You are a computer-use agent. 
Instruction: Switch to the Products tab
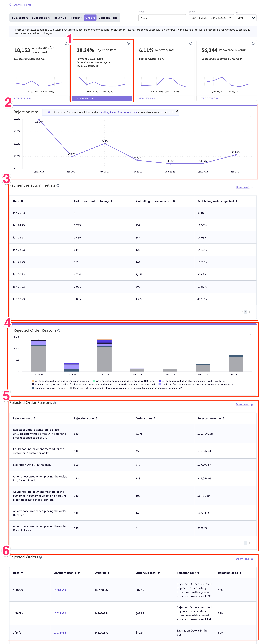click(x=76, y=18)
